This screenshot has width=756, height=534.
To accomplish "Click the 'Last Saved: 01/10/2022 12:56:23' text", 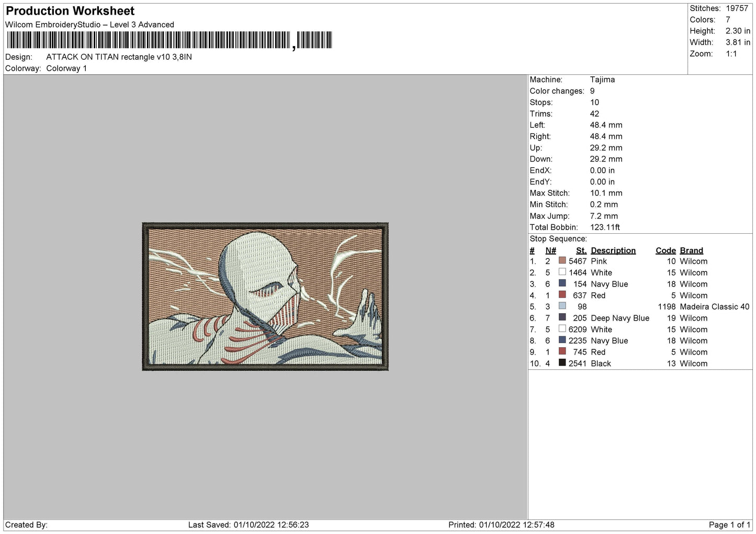I will coord(249,525).
